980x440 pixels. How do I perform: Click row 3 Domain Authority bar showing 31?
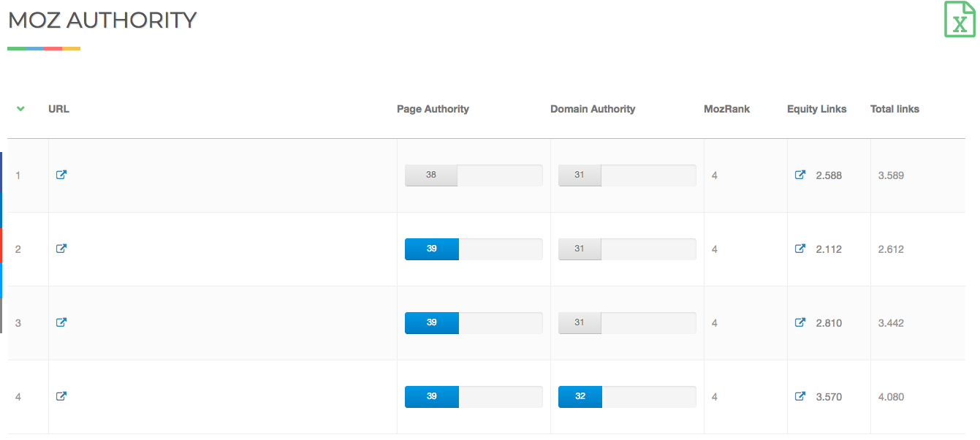pyautogui.click(x=627, y=323)
